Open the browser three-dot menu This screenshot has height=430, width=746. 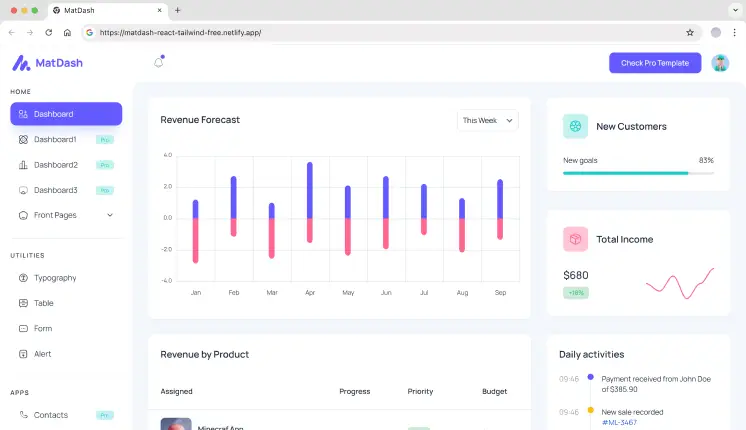pyautogui.click(x=734, y=32)
